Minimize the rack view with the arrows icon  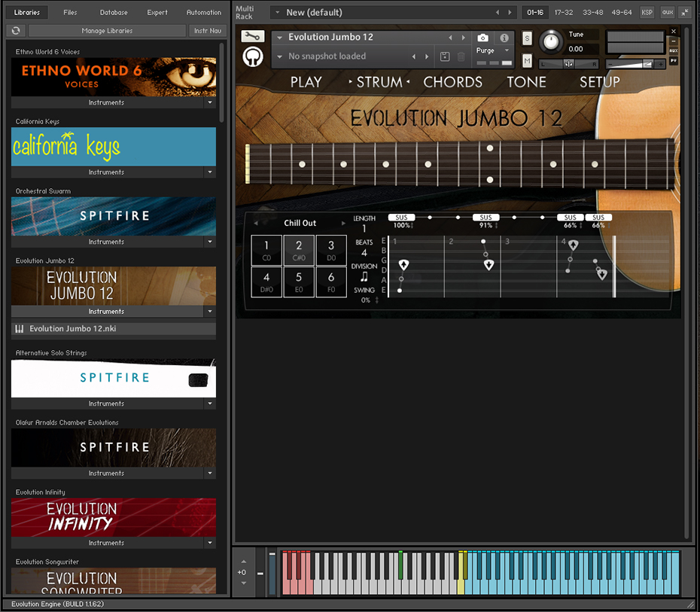coord(684,13)
